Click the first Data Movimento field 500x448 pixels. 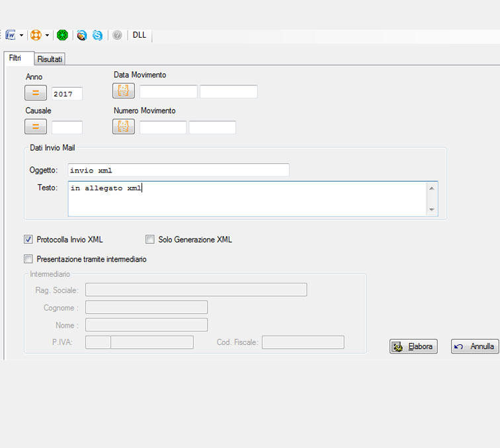(x=169, y=92)
